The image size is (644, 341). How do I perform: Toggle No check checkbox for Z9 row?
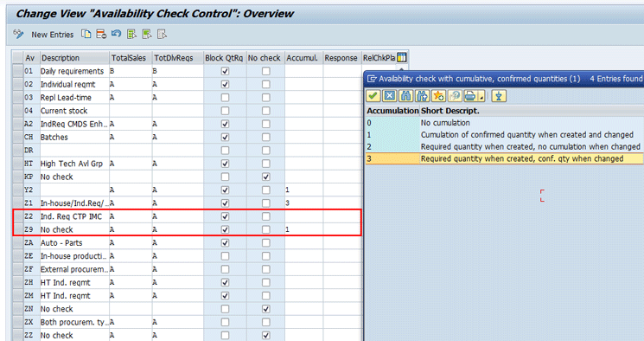click(265, 229)
